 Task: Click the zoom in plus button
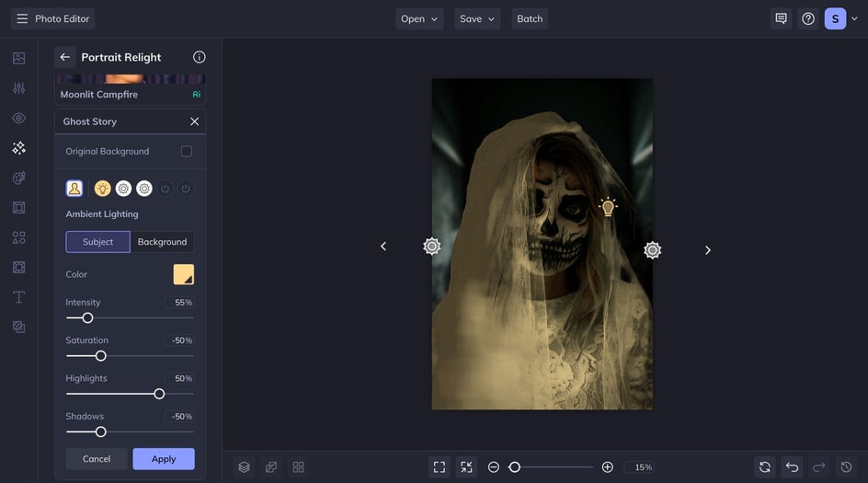607,467
